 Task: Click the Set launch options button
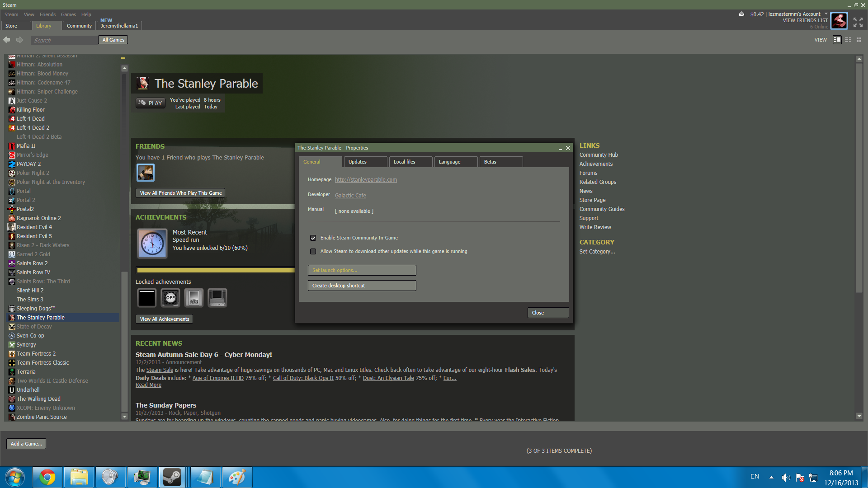362,270
